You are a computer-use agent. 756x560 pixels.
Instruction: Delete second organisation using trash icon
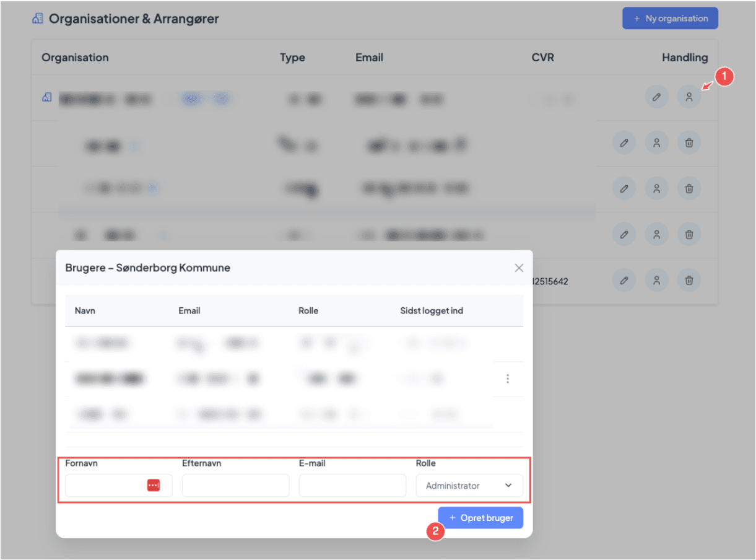pos(689,142)
